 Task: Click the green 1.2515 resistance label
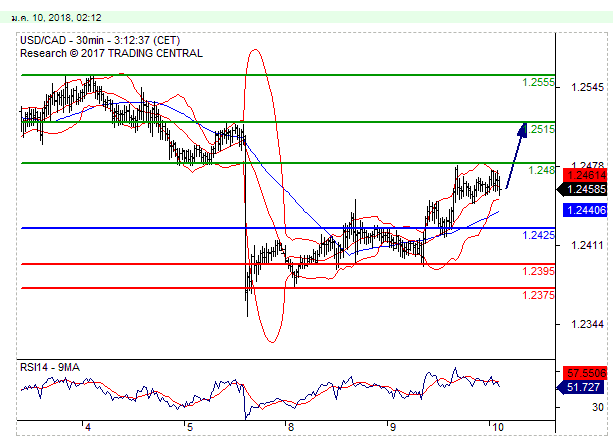[541, 129]
